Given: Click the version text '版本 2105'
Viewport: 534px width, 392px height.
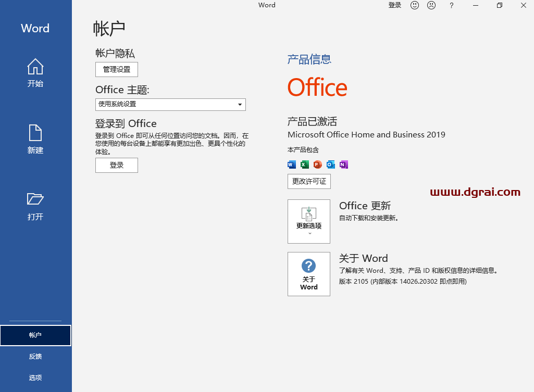Looking at the screenshot, I should click(x=354, y=282).
